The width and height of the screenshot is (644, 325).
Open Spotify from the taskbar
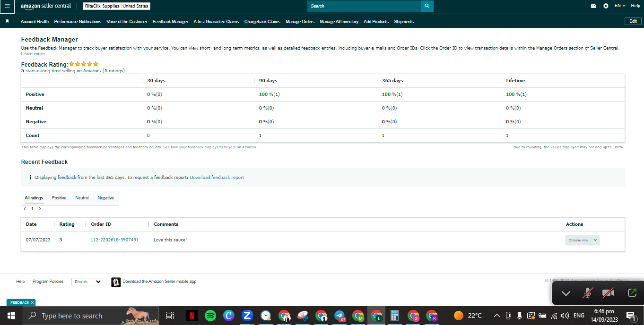point(210,316)
